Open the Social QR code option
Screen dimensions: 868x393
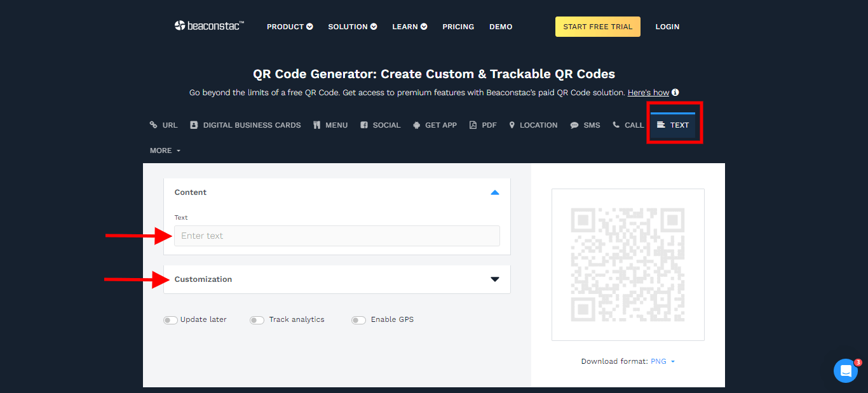380,124
